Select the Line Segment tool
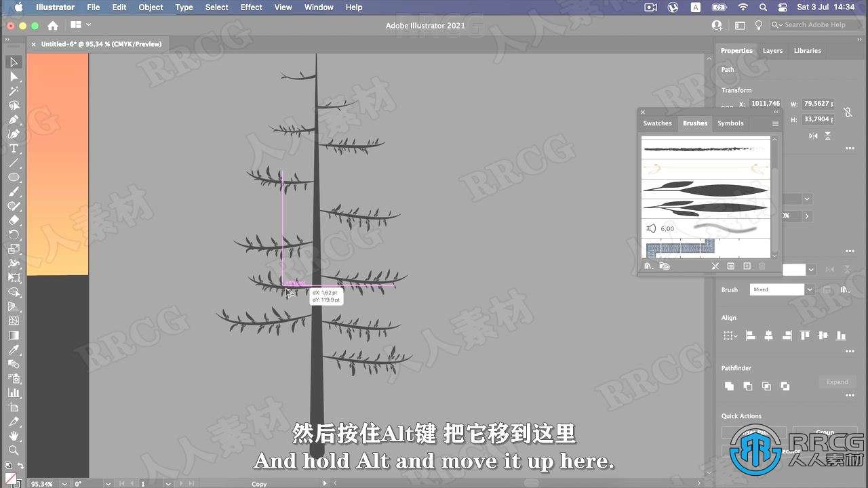This screenshot has height=488, width=868. 14,163
